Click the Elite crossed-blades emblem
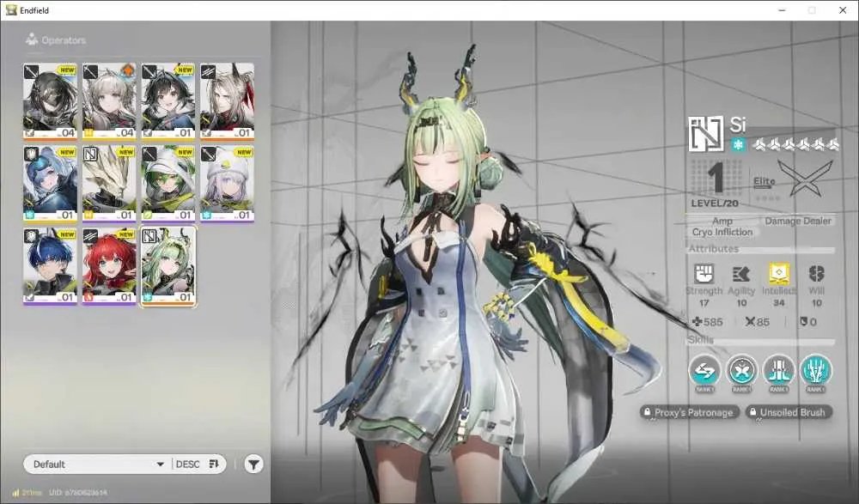Image resolution: width=859 pixels, height=504 pixels. pos(804,178)
